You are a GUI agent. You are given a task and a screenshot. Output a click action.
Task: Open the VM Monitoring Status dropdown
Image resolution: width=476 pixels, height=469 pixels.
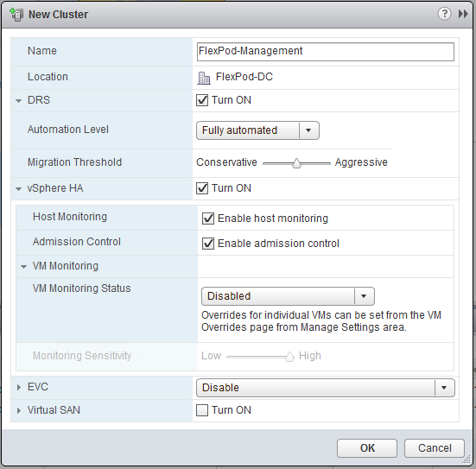pyautogui.click(x=288, y=296)
